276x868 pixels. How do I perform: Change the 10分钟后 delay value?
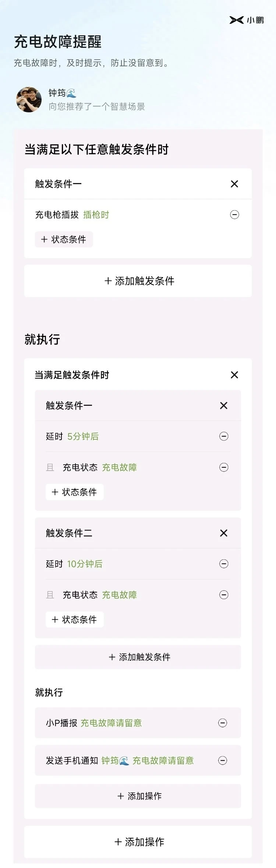tap(85, 564)
